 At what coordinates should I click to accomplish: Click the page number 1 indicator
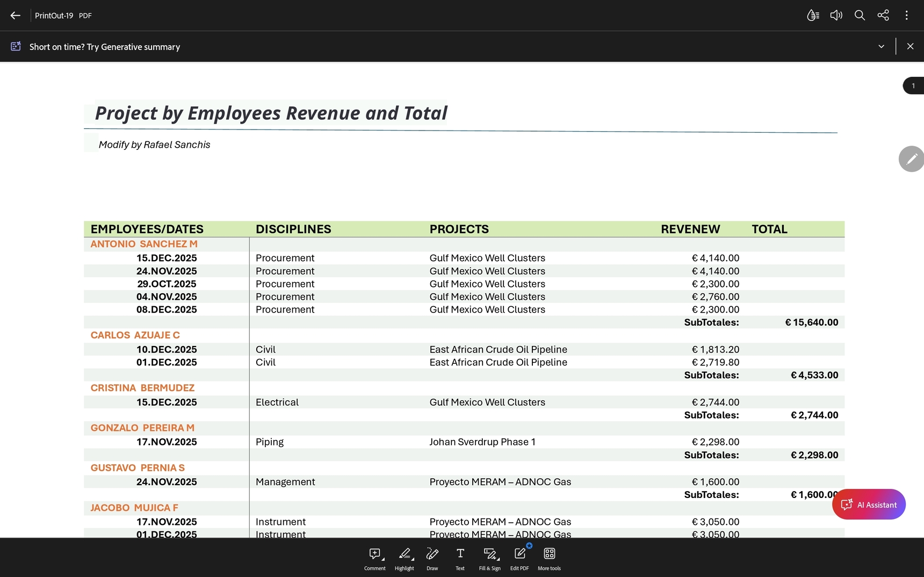pyautogui.click(x=913, y=86)
